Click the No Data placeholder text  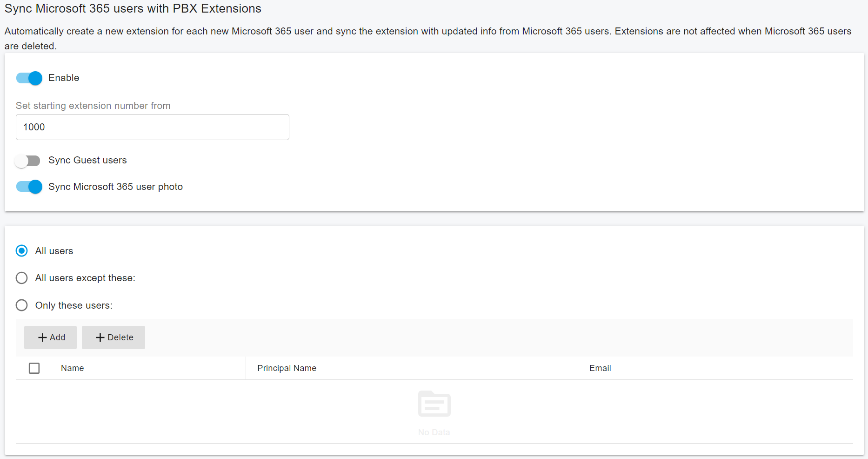pos(434,432)
